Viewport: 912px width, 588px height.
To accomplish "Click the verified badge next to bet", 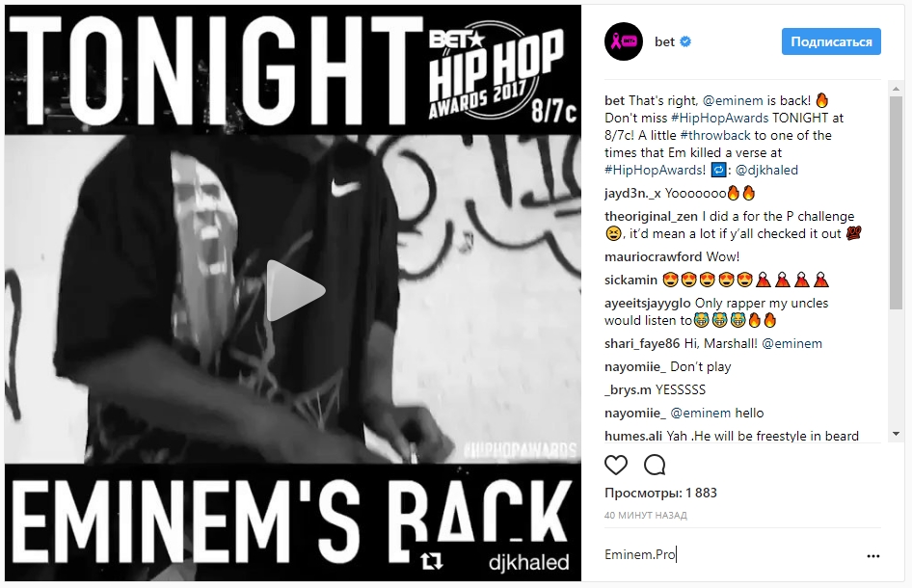I will tap(685, 41).
